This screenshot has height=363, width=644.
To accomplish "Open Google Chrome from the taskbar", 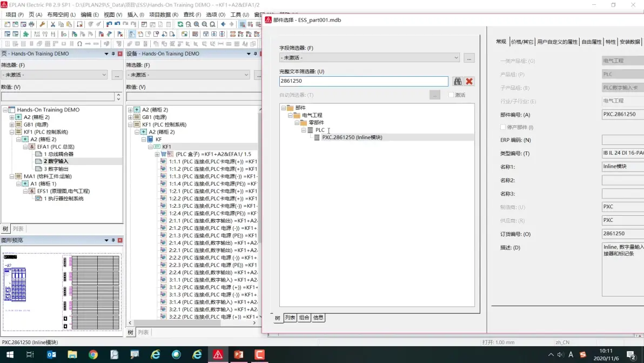I will 93,354.
